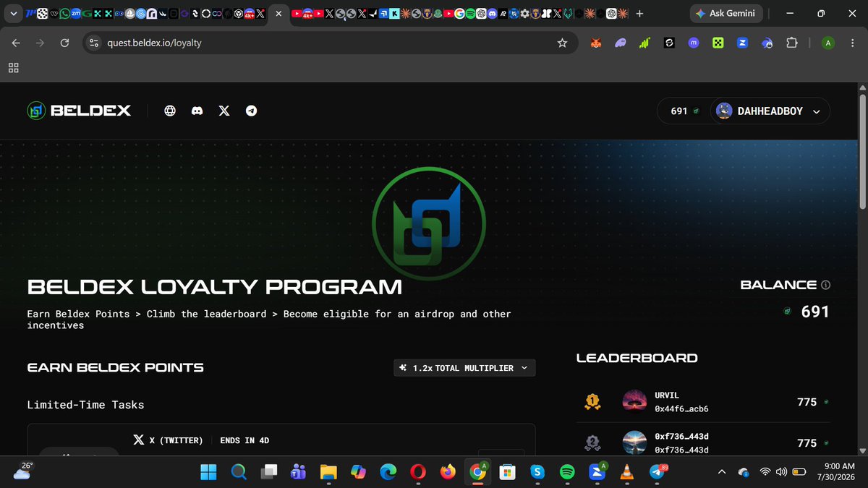The height and width of the screenshot is (488, 868).
Task: Open the MetaMask fox extension
Action: [x=595, y=43]
